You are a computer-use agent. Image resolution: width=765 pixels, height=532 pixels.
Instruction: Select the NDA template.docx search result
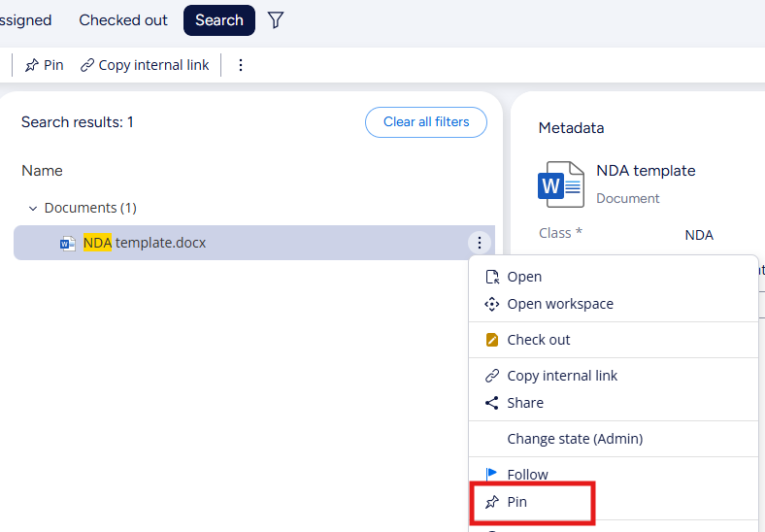point(160,243)
